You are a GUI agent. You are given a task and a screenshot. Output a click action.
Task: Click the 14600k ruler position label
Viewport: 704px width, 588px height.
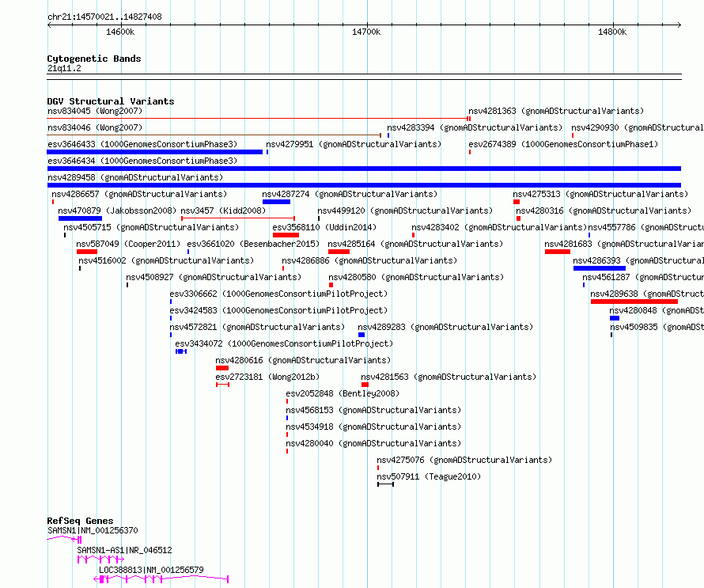click(x=120, y=32)
